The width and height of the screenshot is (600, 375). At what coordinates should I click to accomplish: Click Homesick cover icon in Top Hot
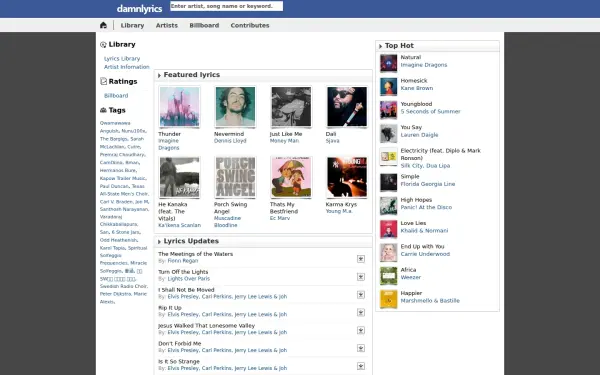(388, 86)
